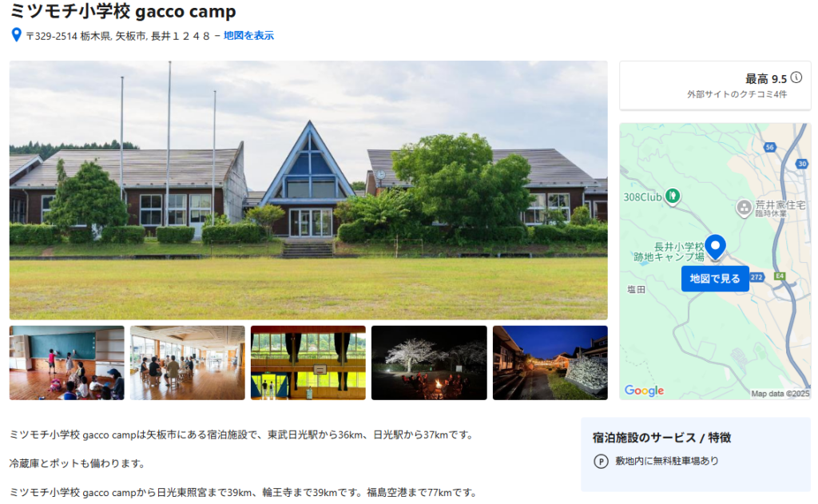Viewport: 818px width, 504px height.
Task: Open the classroom chalkboard thumbnail
Action: pos(67,363)
